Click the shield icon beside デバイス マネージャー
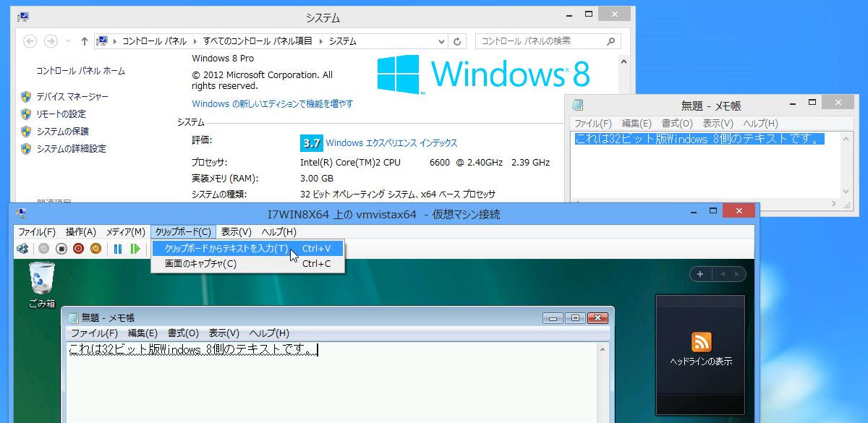 [x=26, y=97]
